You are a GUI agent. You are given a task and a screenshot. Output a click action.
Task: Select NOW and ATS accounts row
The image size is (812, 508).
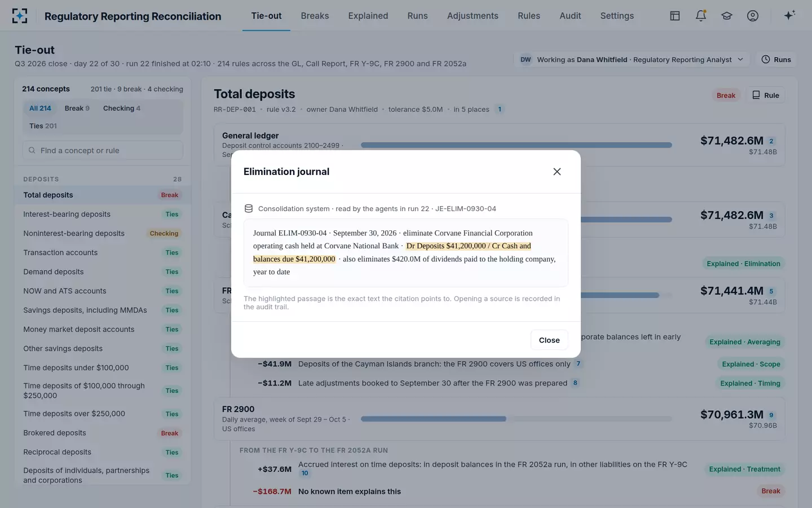103,291
